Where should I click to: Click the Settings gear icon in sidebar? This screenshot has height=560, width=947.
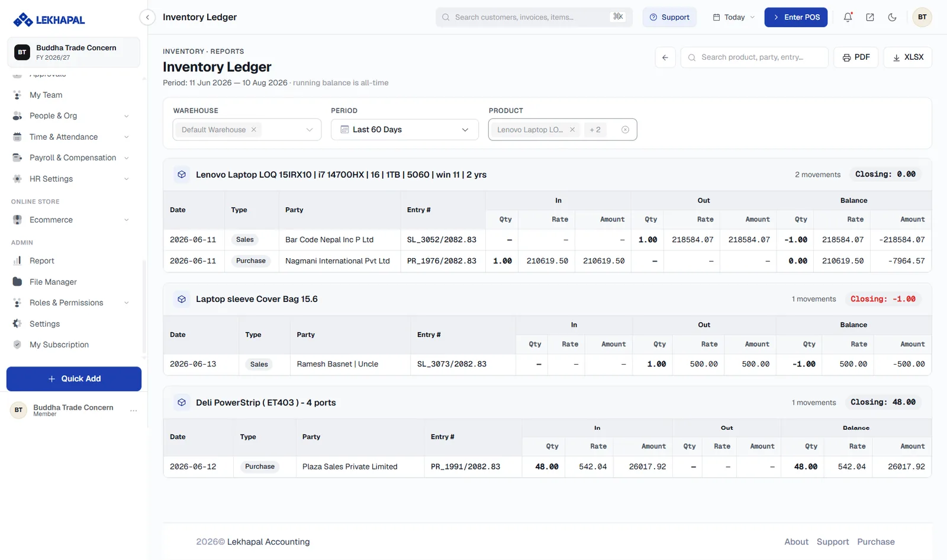pos(17,324)
